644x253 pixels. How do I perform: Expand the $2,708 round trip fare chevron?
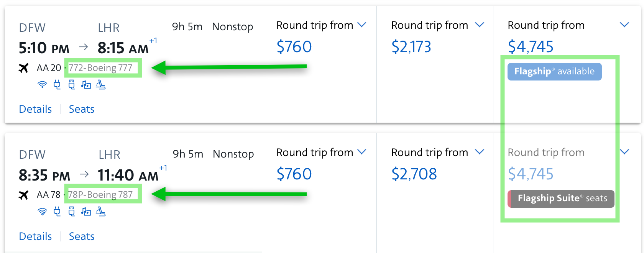click(x=479, y=152)
